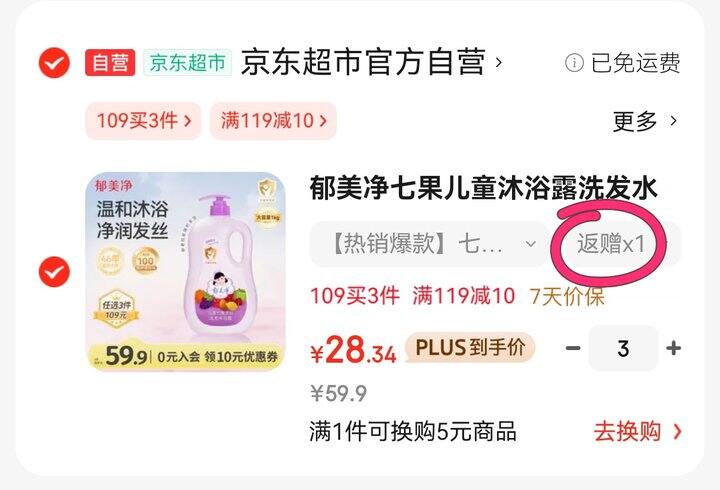Click the info icon beside 已免运费
This screenshot has height=490, width=720.
coord(574,62)
